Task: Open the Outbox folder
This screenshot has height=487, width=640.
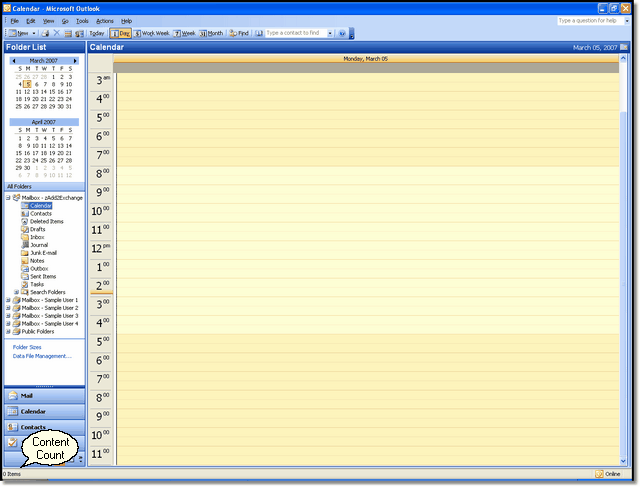Action: pyautogui.click(x=39, y=269)
